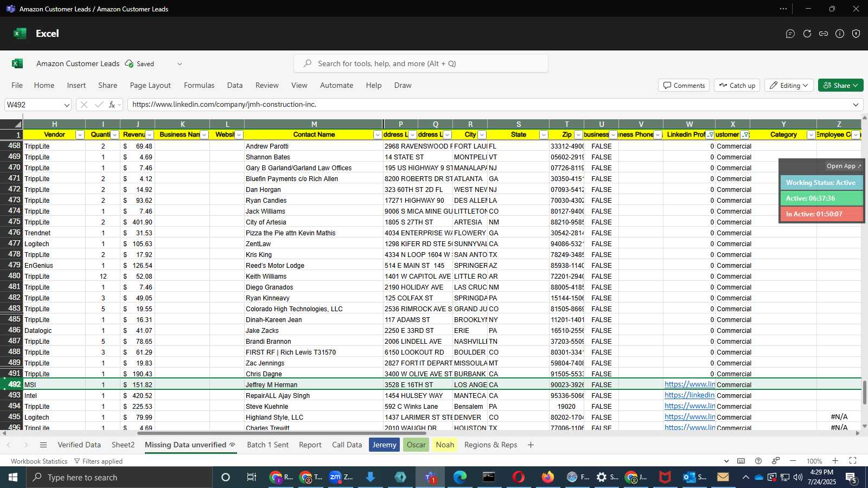The image size is (868, 488).
Task: Open the active Linkedin Profile filter button
Action: pos(710,135)
